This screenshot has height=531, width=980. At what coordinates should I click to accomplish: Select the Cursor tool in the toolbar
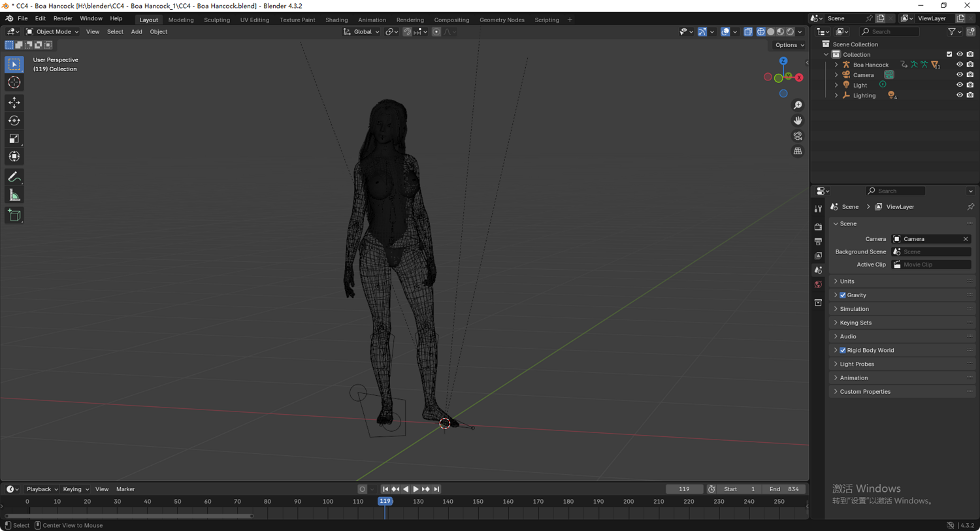coord(14,82)
